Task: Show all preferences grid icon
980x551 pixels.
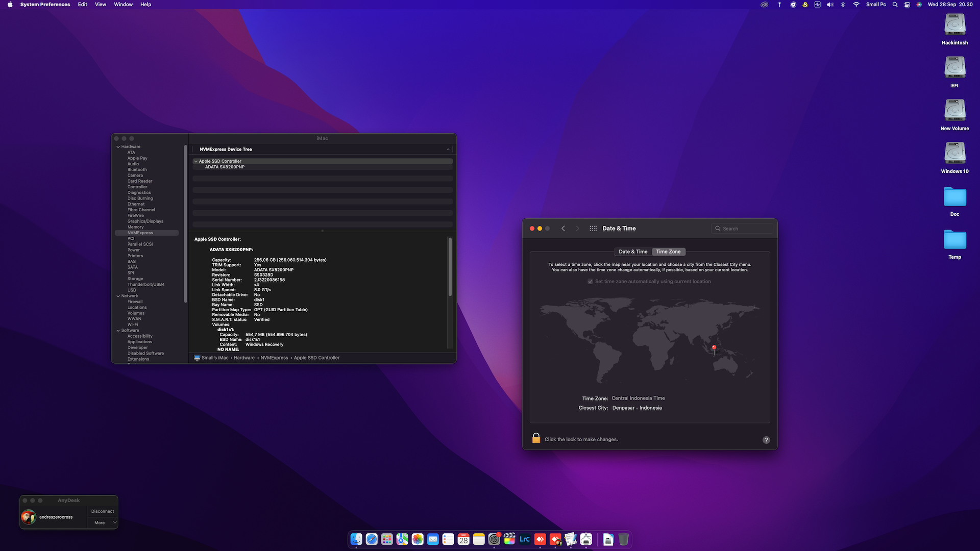Action: [593, 229]
